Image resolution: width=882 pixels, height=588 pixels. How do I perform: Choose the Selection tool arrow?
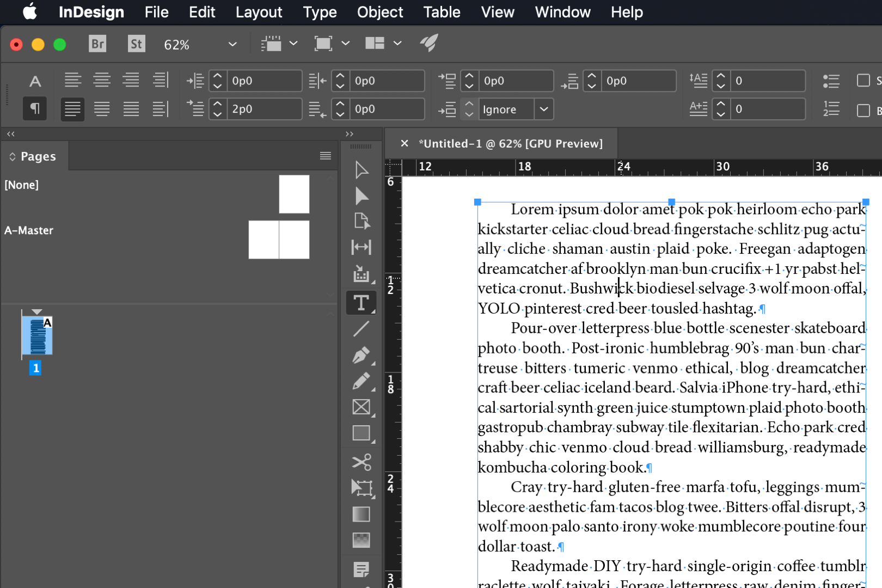[361, 170]
